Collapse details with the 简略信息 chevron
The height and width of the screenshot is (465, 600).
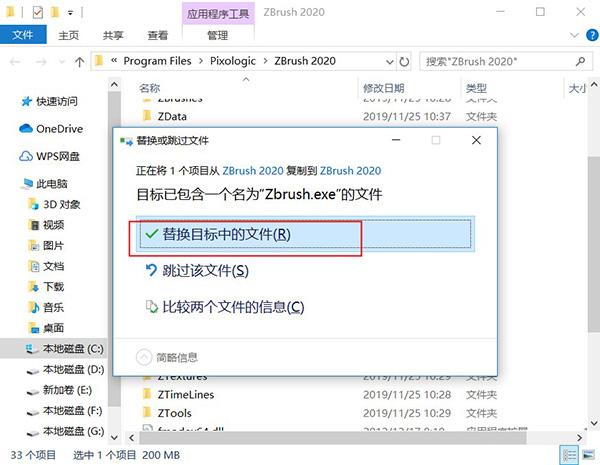tap(143, 357)
